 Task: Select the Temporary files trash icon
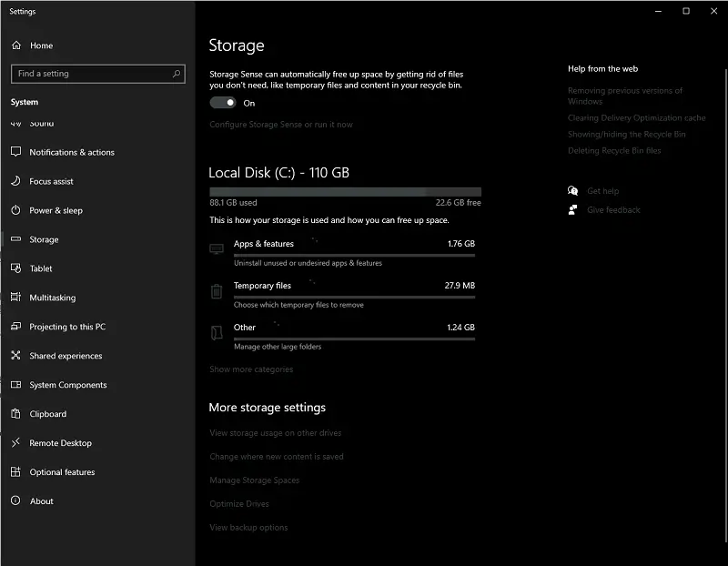point(217,289)
